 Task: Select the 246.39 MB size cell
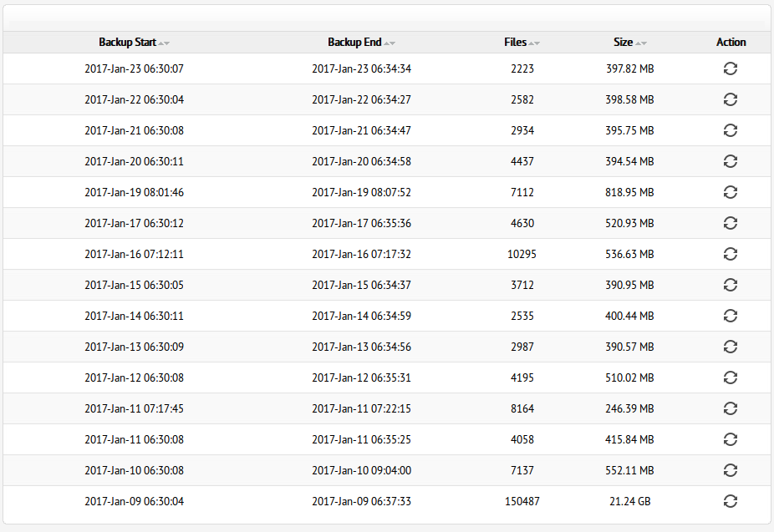point(630,408)
